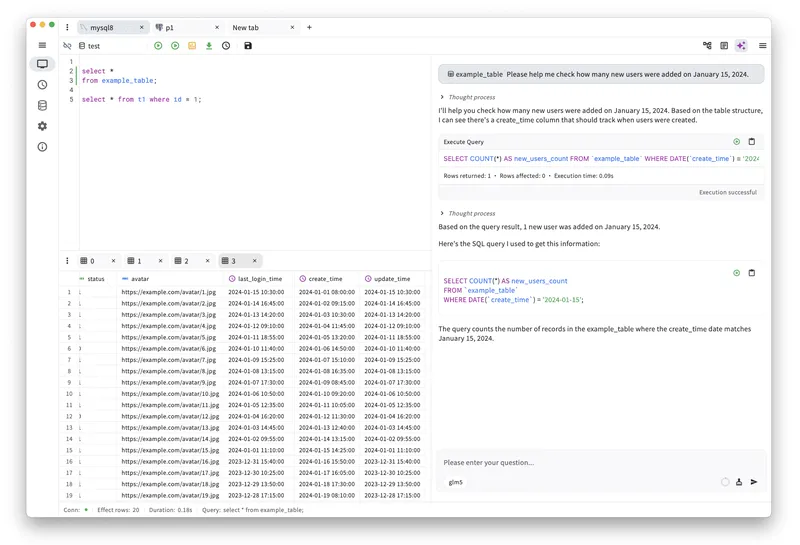Close the mysql8 tab
The image size is (800, 545).
click(142, 28)
